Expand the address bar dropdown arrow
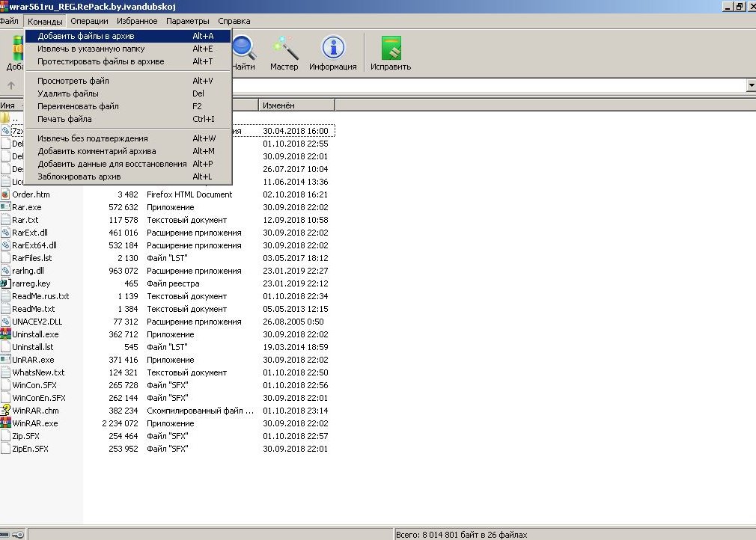Viewport: 756px width, 540px height. click(x=752, y=86)
